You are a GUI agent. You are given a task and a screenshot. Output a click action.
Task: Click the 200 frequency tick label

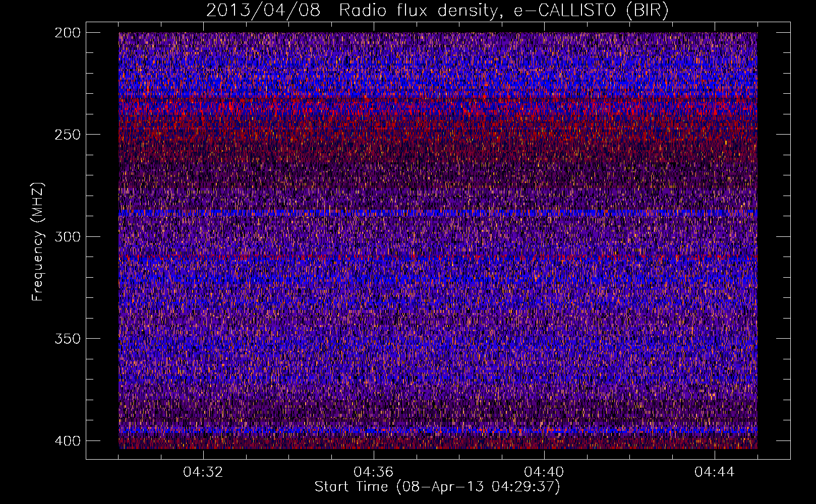click(x=67, y=33)
